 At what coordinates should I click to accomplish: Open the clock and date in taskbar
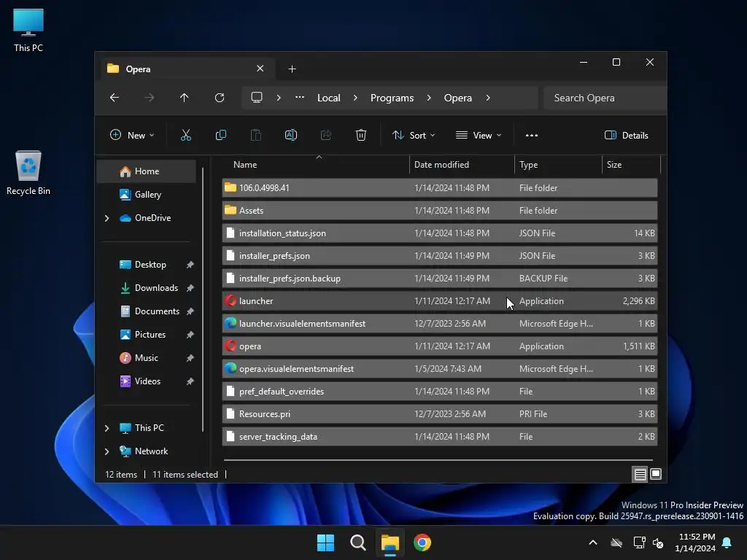click(x=695, y=542)
